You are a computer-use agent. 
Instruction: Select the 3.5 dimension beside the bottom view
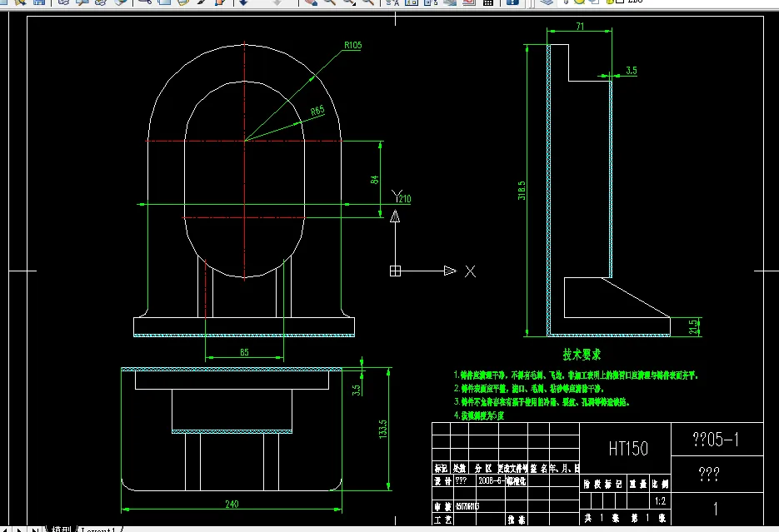pos(357,390)
